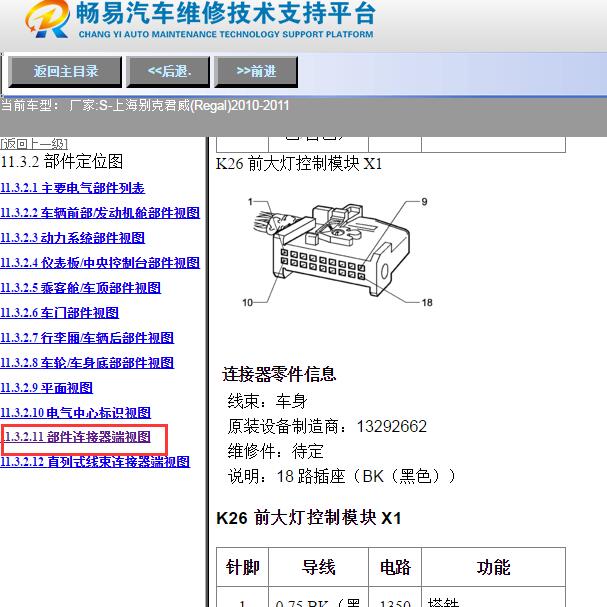Screen dimensions: 607x607
Task: Click heading 11.3.2 部件定位图
Action: pos(62,161)
